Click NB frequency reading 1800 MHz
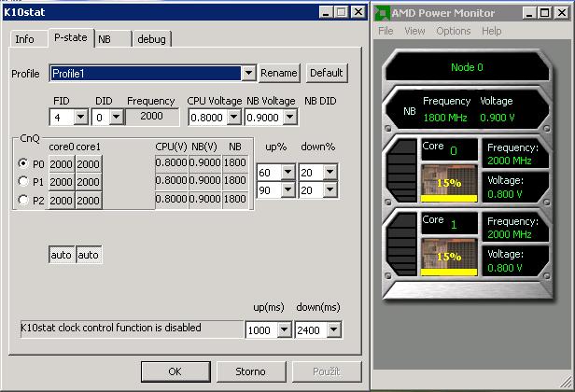The image size is (575, 392). [445, 118]
